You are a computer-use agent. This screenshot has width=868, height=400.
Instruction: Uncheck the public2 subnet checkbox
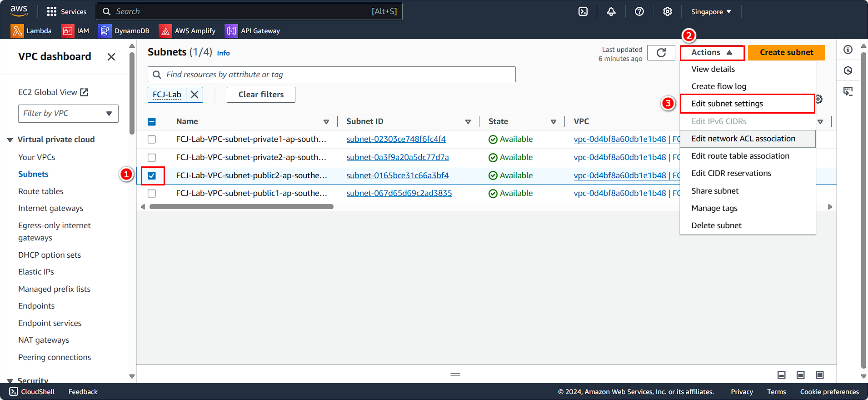[152, 176]
